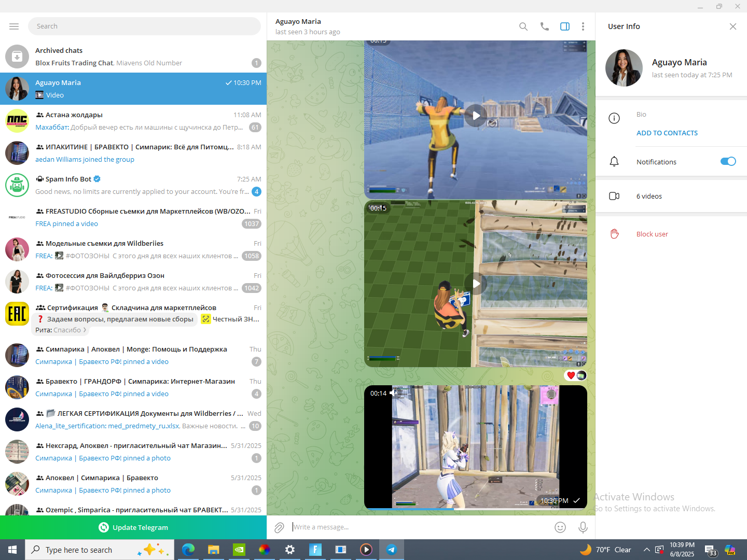Image resolution: width=747 pixels, height=560 pixels.
Task: Open Модельные съемки для Wildberiies chat
Action: click(x=133, y=249)
